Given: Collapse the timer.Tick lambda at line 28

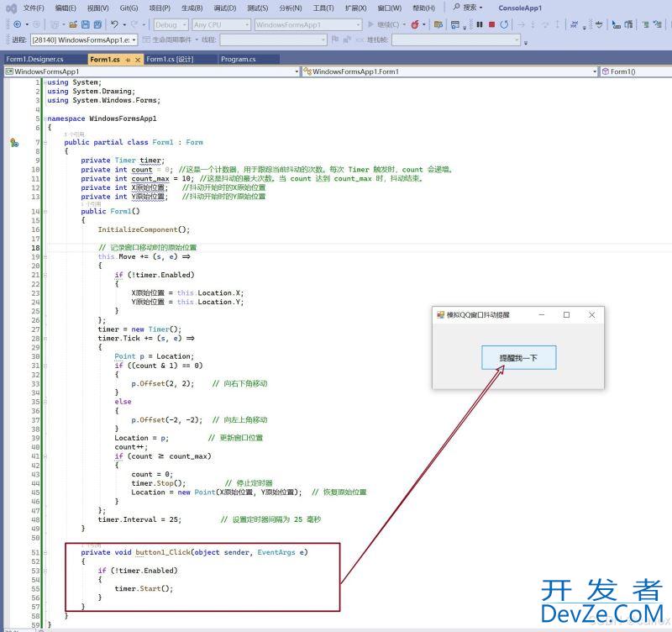Looking at the screenshot, I should pyautogui.click(x=45, y=339).
